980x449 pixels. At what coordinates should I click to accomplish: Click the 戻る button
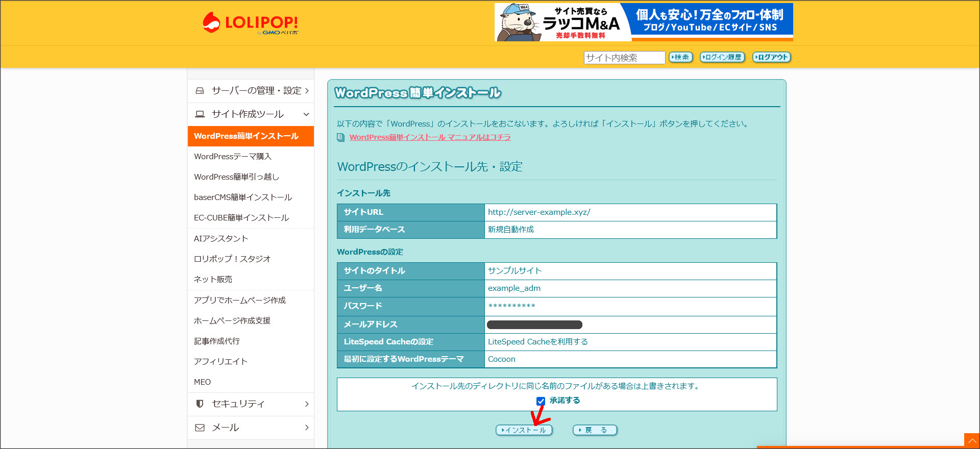[x=595, y=430]
